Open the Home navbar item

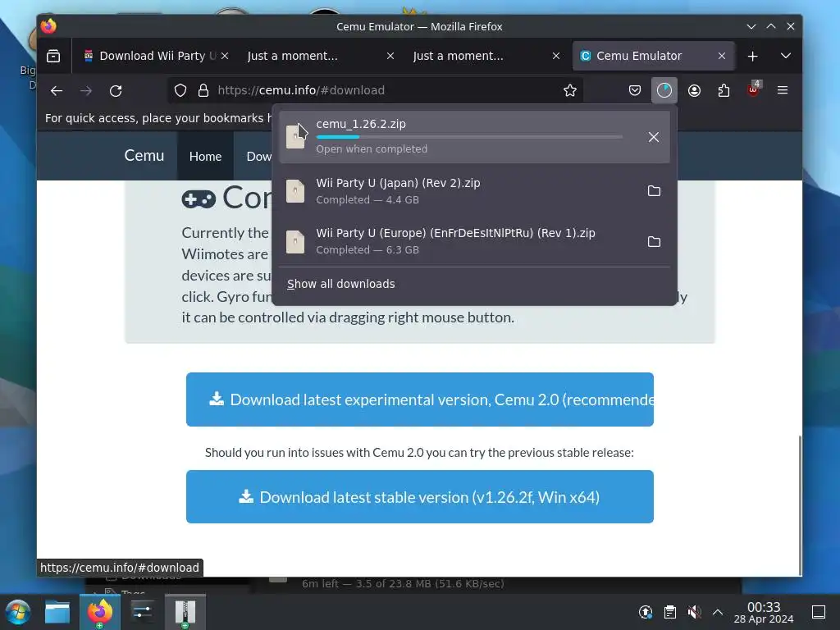coord(205,157)
